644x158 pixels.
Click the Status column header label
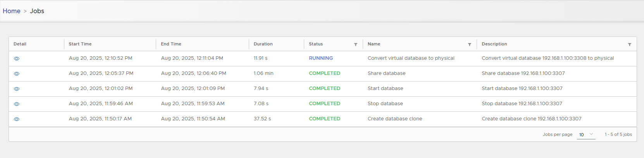[316, 44]
